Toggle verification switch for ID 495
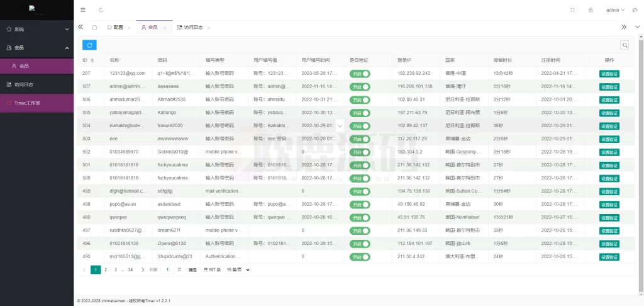 360,257
